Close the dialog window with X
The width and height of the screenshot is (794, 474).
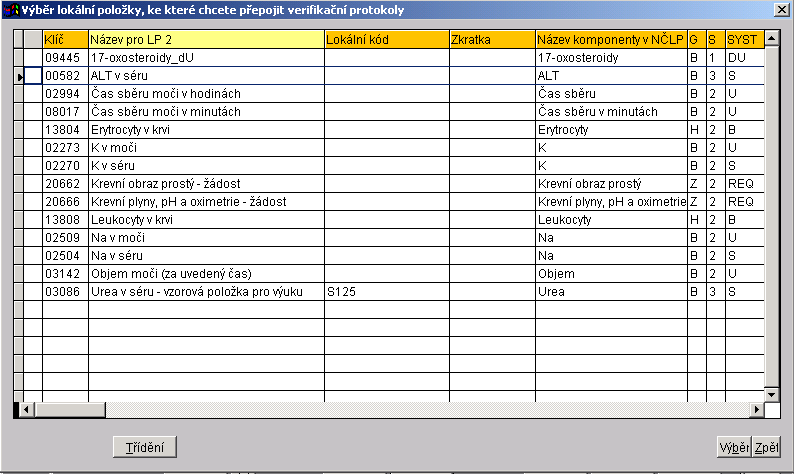tap(781, 9)
